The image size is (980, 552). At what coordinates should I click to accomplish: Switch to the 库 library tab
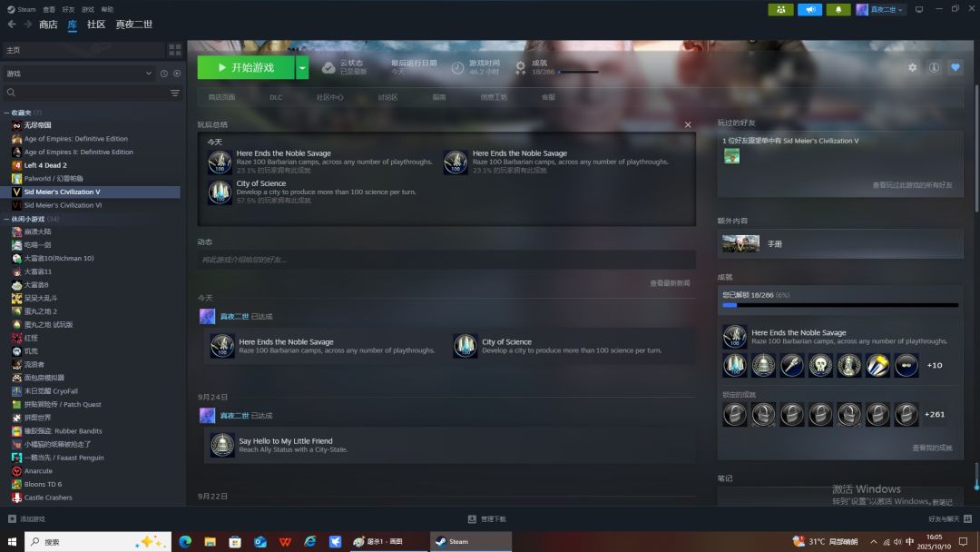(73, 25)
